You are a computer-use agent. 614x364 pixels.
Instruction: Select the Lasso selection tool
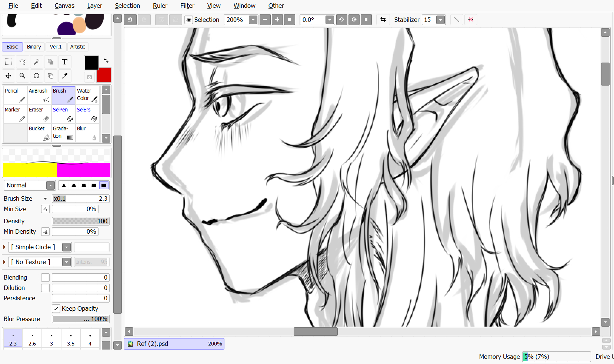click(x=22, y=62)
